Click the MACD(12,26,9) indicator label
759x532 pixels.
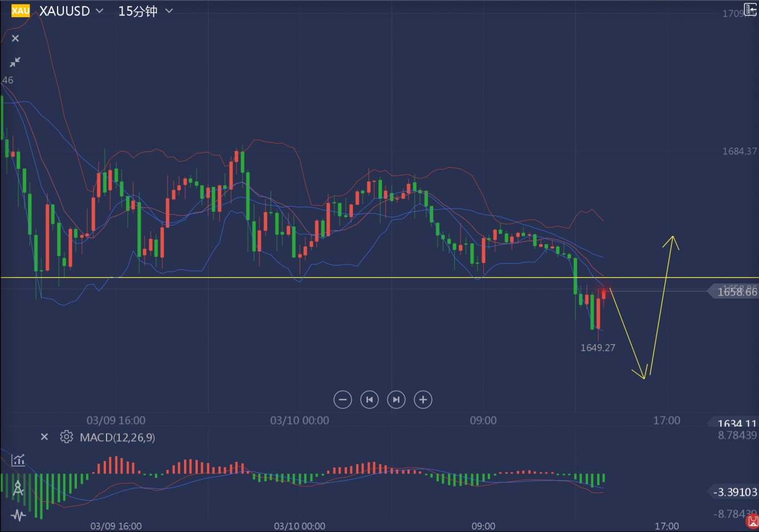(x=117, y=437)
